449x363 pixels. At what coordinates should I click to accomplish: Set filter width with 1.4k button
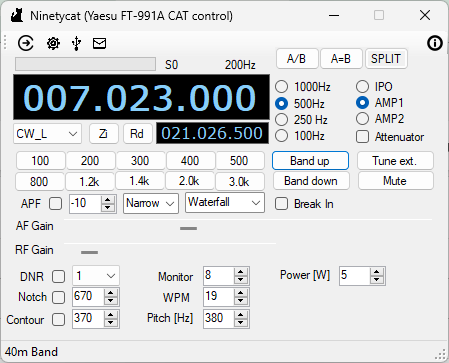pyautogui.click(x=140, y=181)
